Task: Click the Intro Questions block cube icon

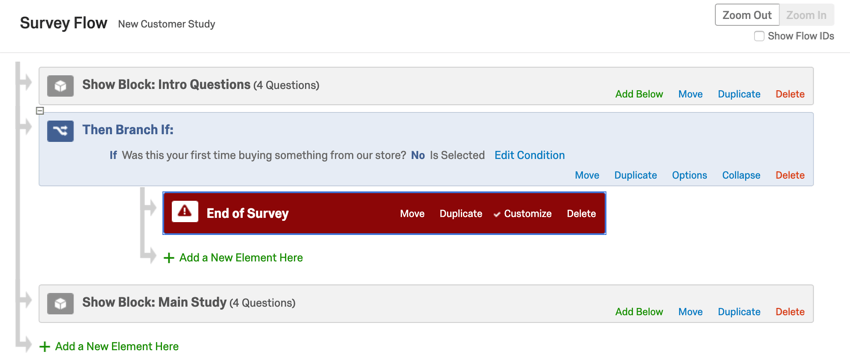Action: (x=60, y=86)
